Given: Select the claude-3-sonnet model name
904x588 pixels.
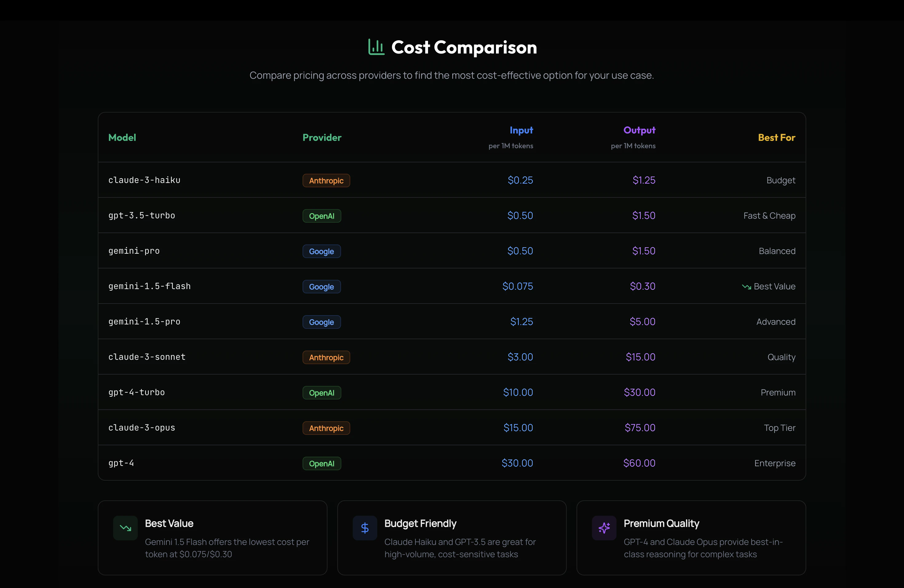Looking at the screenshot, I should pyautogui.click(x=147, y=357).
